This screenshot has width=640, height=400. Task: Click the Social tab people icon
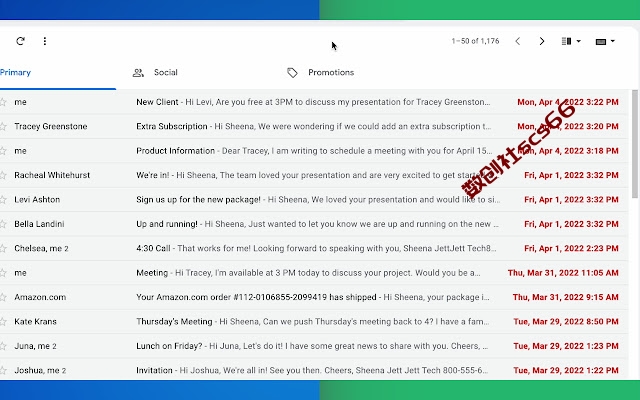(138, 73)
